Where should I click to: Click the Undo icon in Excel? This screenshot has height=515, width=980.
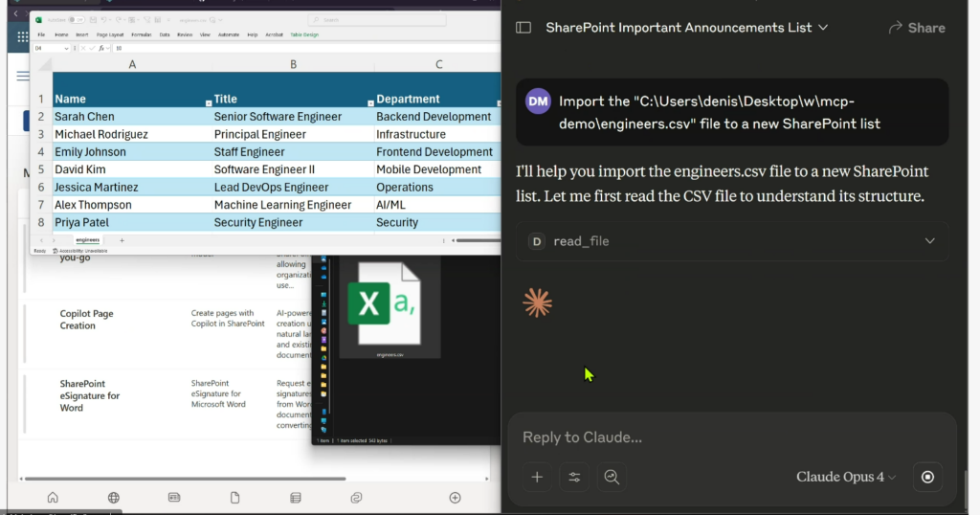(x=104, y=20)
